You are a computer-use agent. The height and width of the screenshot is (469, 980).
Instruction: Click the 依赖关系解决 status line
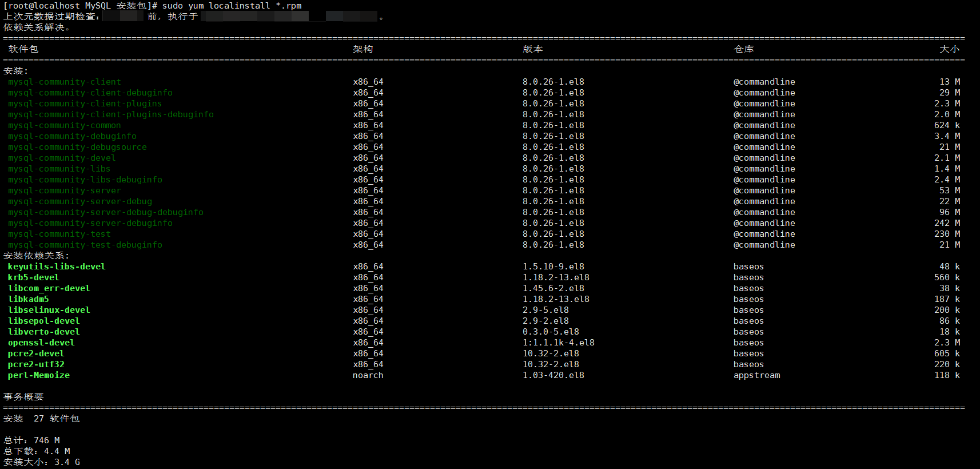pos(37,27)
